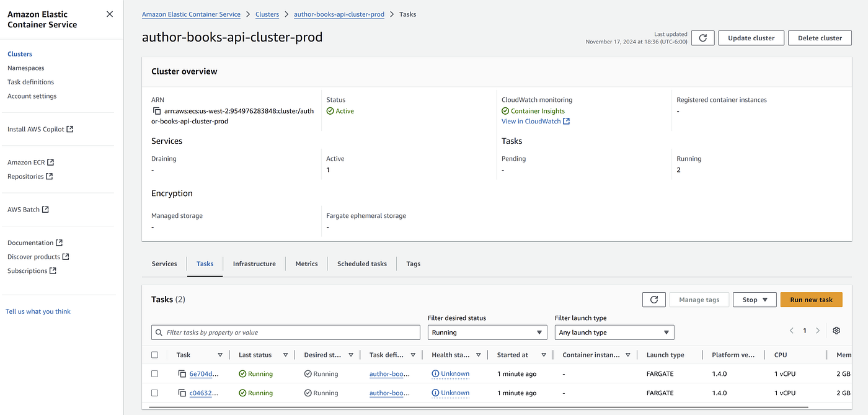Click external link icon next to Install AWS Copilot
This screenshot has height=415, width=868.
point(70,129)
